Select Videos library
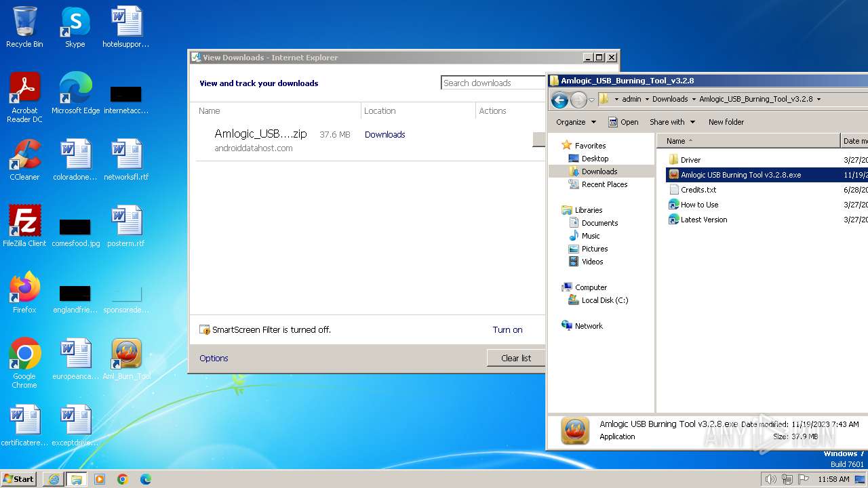Screen dimensions: 868x488 585,262
